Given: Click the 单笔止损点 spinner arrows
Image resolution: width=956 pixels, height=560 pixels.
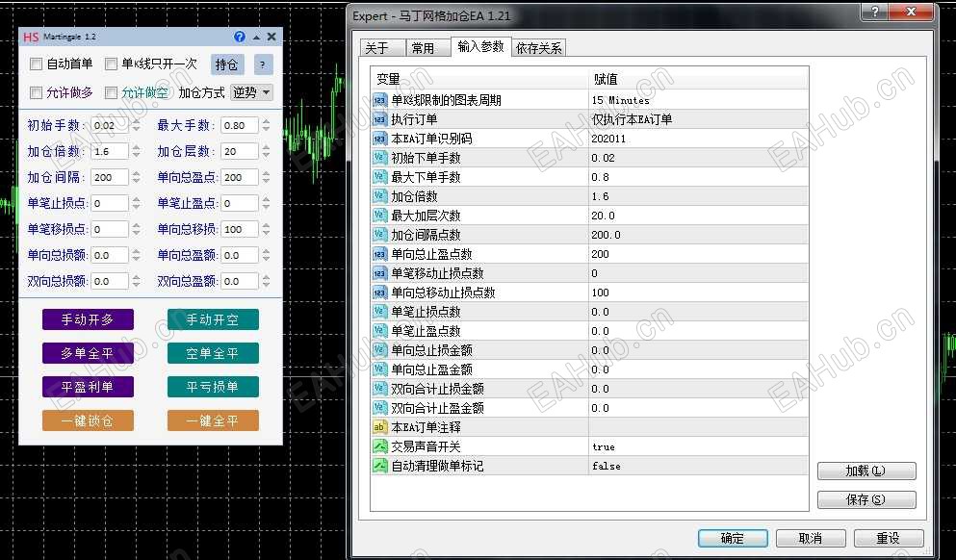Looking at the screenshot, I should click(136, 203).
